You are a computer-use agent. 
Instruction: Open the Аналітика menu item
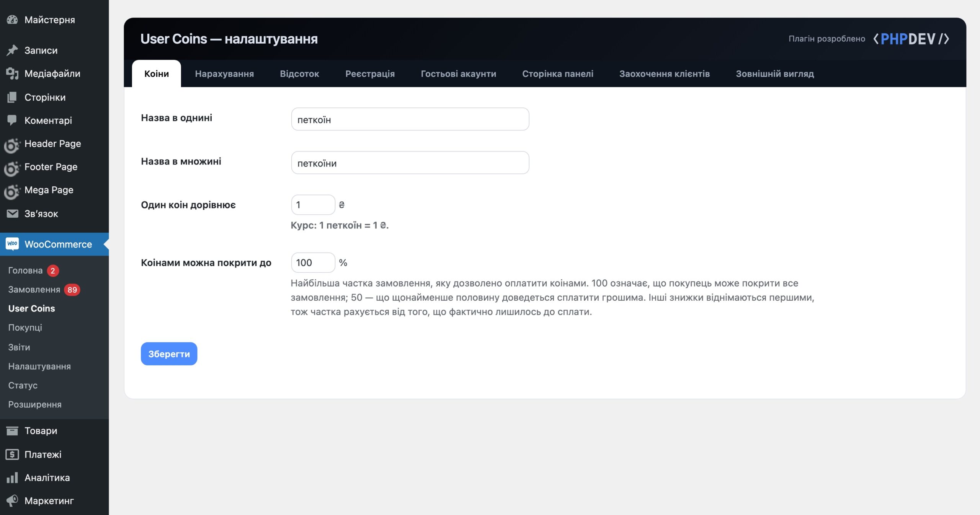(47, 478)
